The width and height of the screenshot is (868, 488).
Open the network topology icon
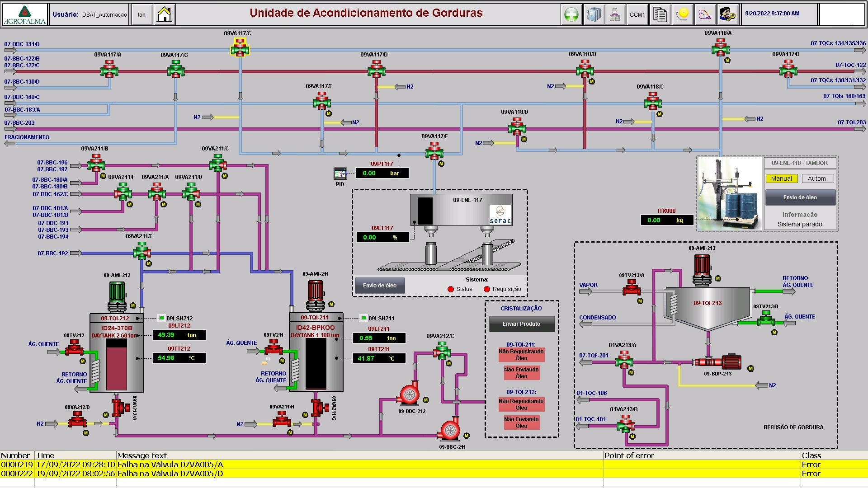[x=615, y=15]
